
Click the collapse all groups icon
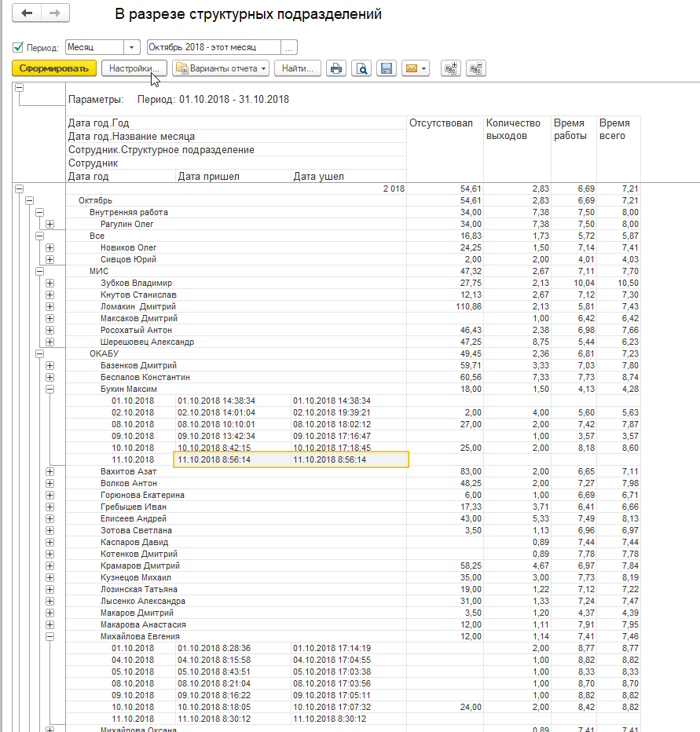point(475,68)
